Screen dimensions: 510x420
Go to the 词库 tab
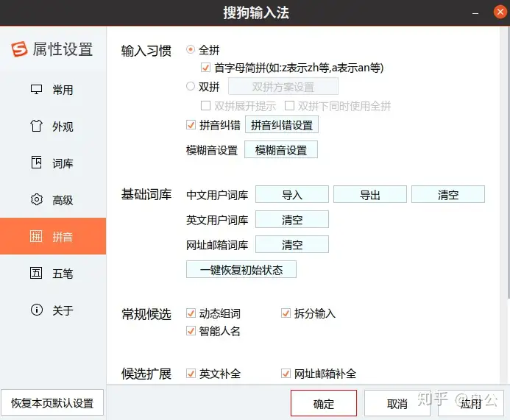point(53,163)
